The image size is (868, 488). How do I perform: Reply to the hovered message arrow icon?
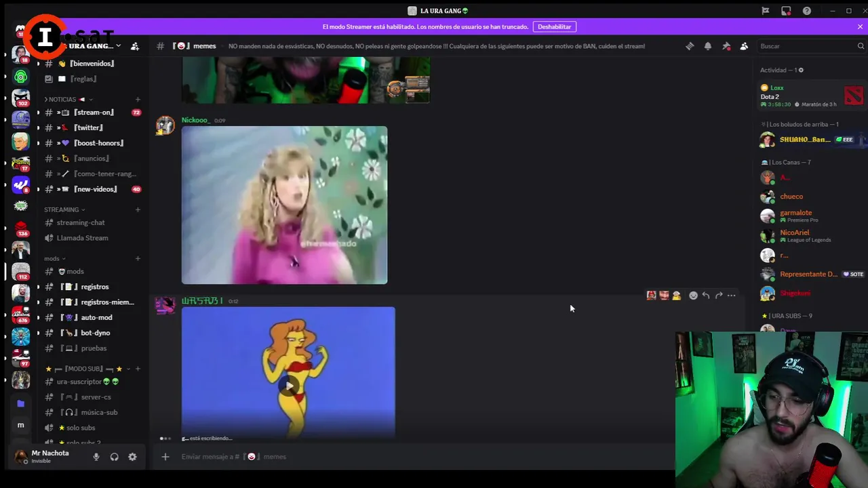tap(706, 296)
